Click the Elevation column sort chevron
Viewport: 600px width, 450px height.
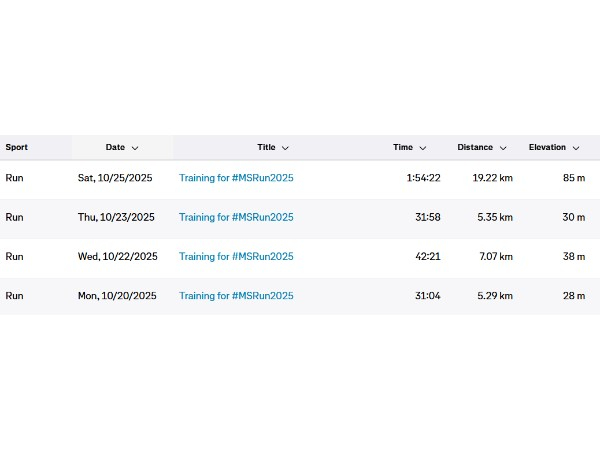pyautogui.click(x=576, y=148)
